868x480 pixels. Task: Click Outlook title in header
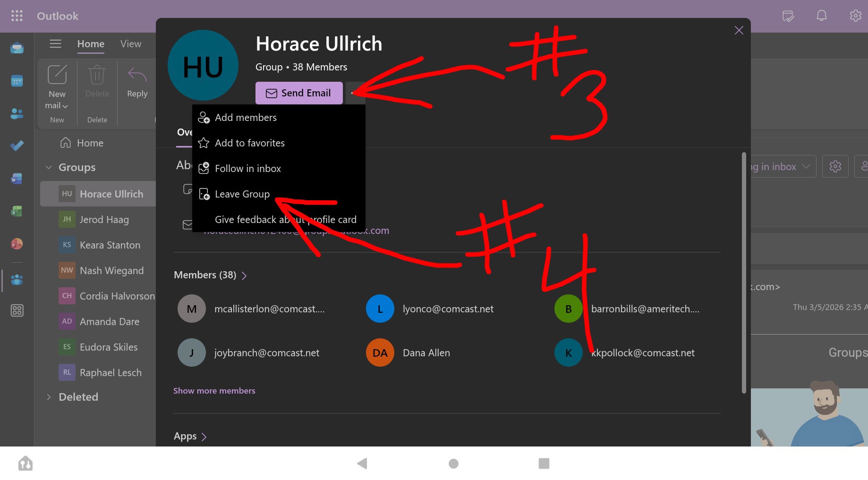click(x=58, y=16)
